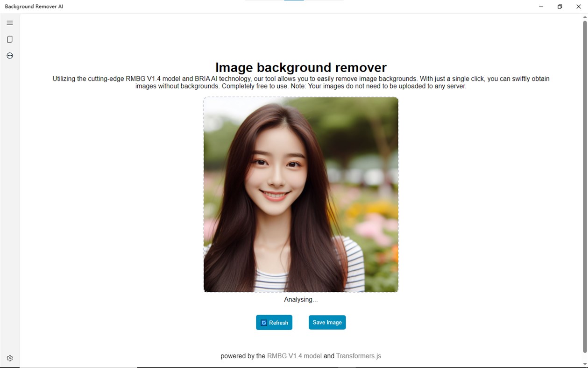Viewport: 588px width, 368px height.
Task: Open the Transformers.js link
Action: point(358,356)
